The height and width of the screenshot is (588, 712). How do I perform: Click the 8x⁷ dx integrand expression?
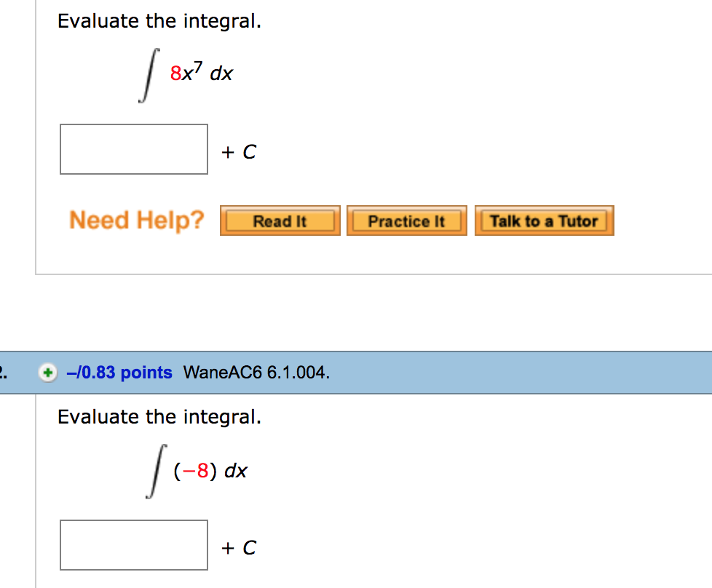pyautogui.click(x=201, y=73)
